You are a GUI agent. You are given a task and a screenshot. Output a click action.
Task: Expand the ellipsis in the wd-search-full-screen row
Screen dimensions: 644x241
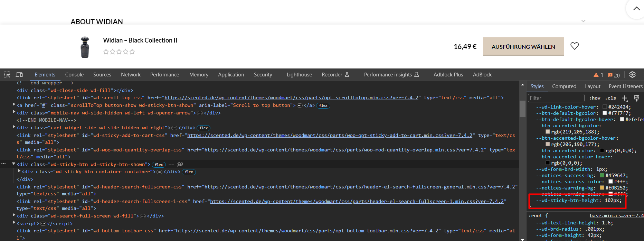[x=143, y=216]
